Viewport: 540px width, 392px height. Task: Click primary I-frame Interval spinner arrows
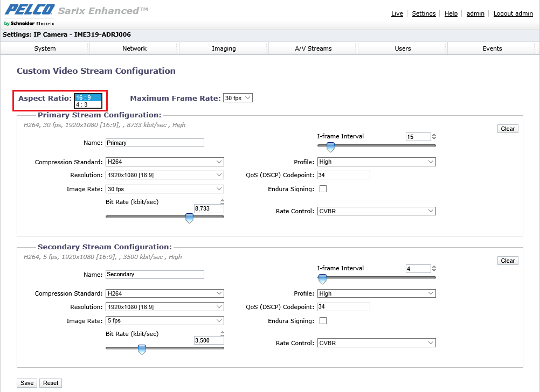coord(434,137)
